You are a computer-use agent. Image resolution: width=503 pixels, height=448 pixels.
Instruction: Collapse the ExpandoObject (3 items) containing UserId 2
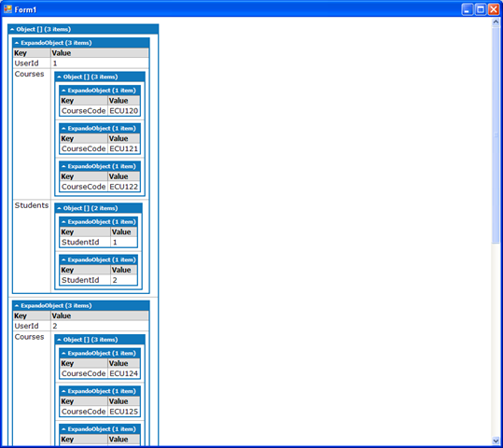click(x=81, y=305)
